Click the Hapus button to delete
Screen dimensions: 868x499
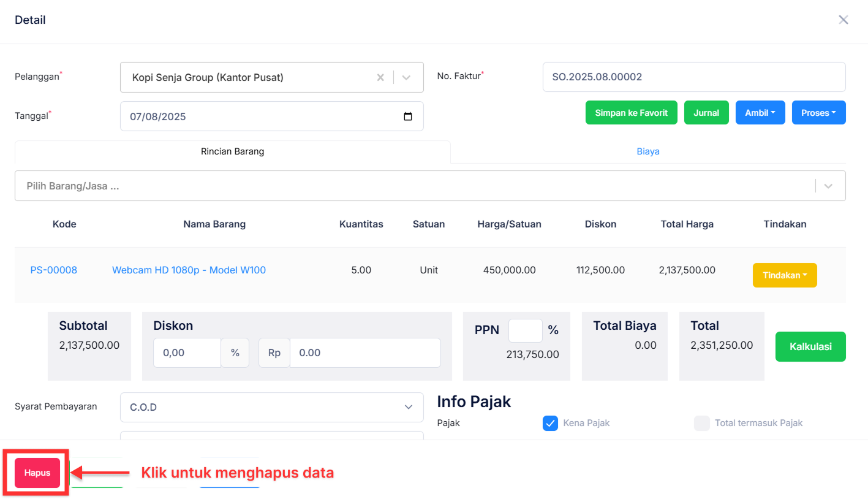point(36,473)
